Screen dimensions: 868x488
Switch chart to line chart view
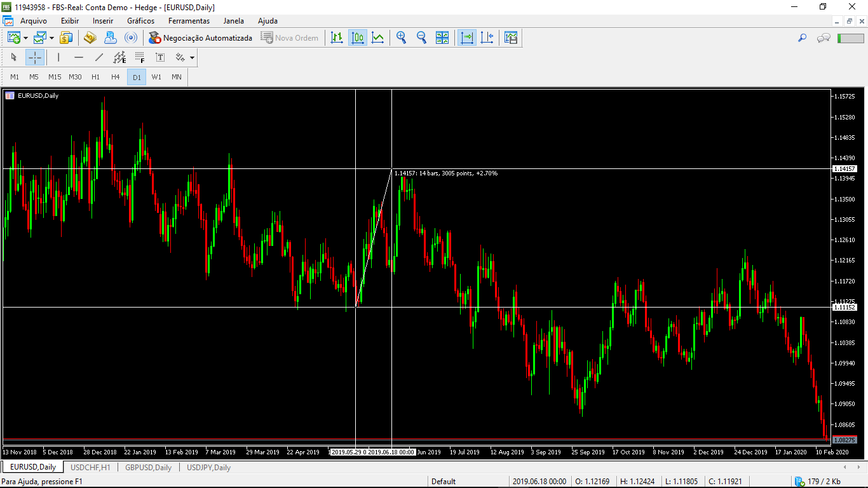(378, 38)
